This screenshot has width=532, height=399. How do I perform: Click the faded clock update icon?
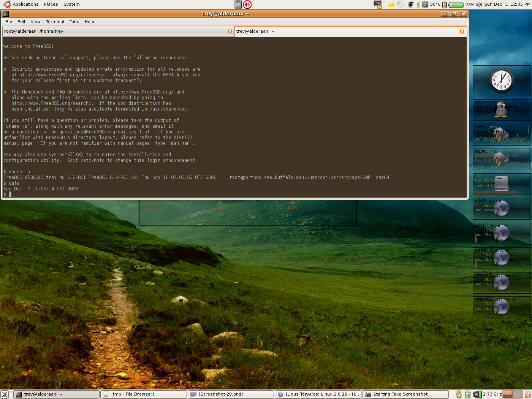pyautogui.click(x=401, y=5)
